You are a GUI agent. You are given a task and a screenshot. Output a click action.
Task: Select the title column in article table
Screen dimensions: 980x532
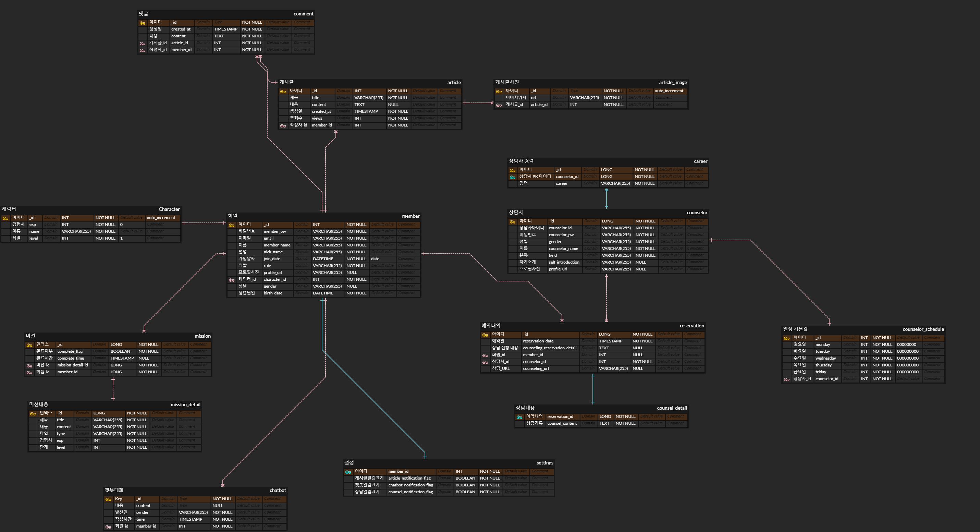coord(315,97)
